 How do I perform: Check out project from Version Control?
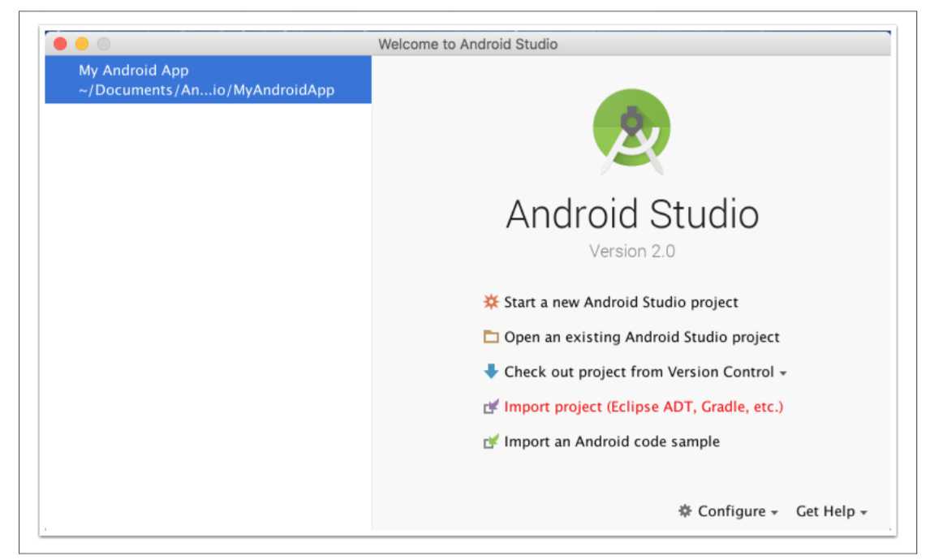(639, 372)
